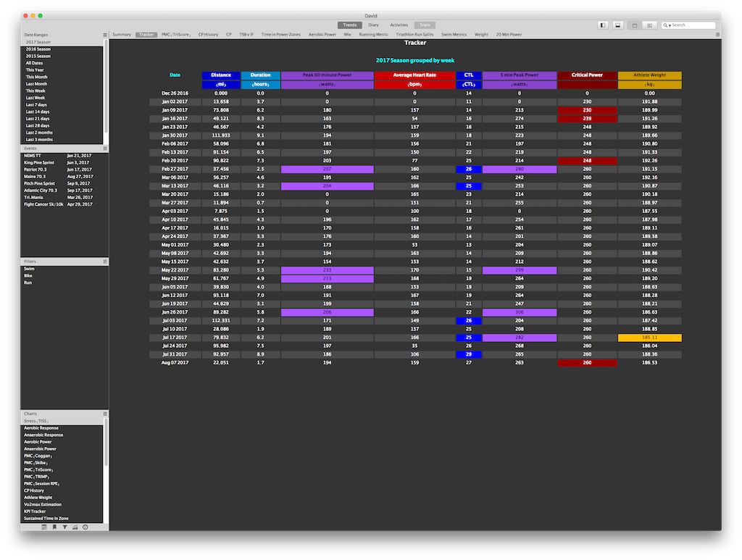Click the Average Heart Rate column header
Image resolution: width=742 pixels, height=560 pixels.
click(414, 75)
